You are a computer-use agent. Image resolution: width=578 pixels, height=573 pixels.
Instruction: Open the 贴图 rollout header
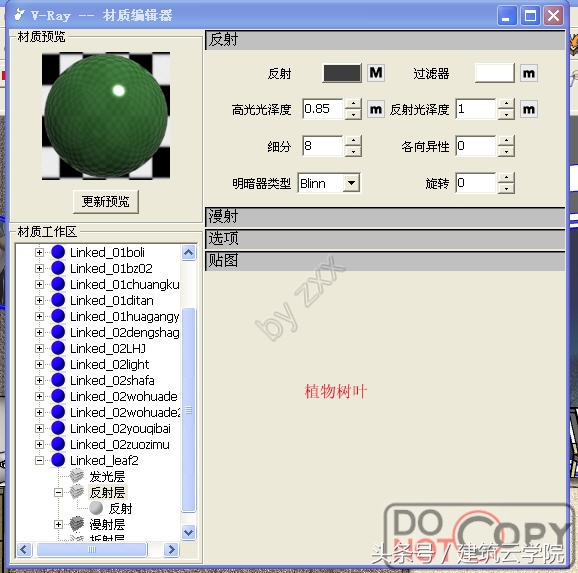[x=385, y=261]
